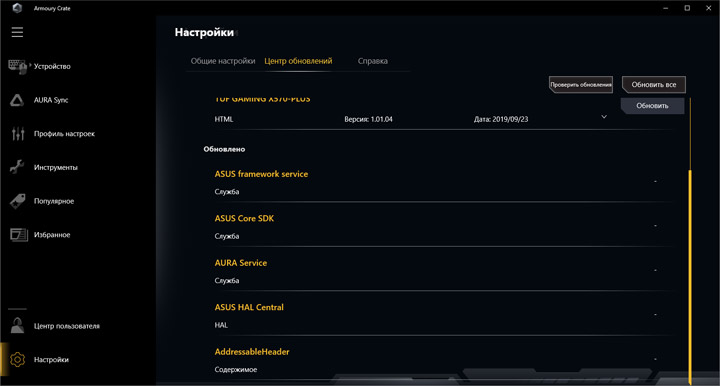Go to Устройство in the sidebar
This screenshot has height=386, width=720.
pos(52,67)
